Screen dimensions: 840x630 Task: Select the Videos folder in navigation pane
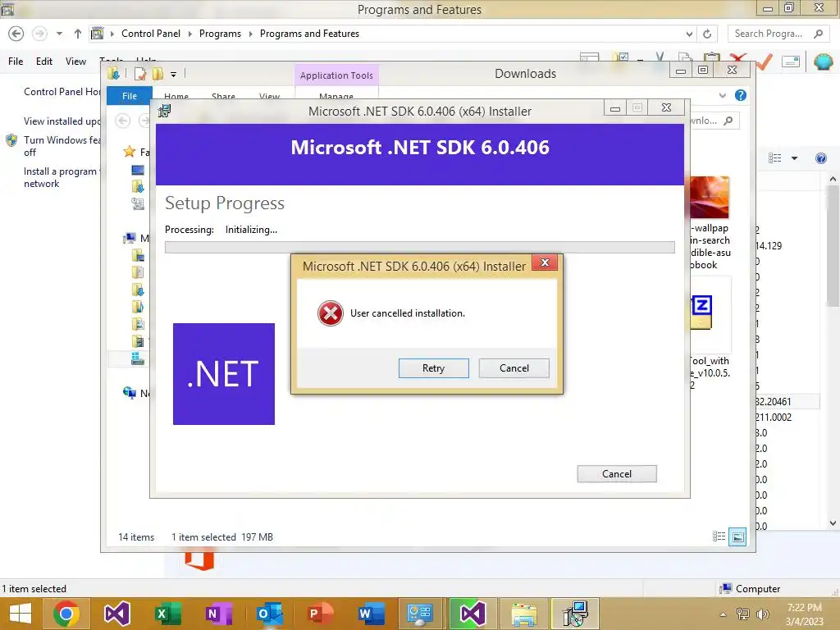click(138, 340)
